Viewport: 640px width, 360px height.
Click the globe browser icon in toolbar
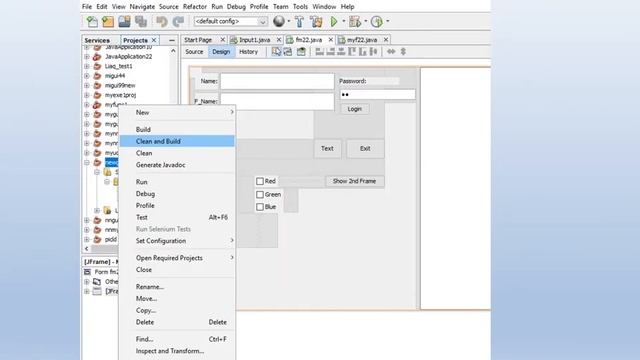[279, 21]
